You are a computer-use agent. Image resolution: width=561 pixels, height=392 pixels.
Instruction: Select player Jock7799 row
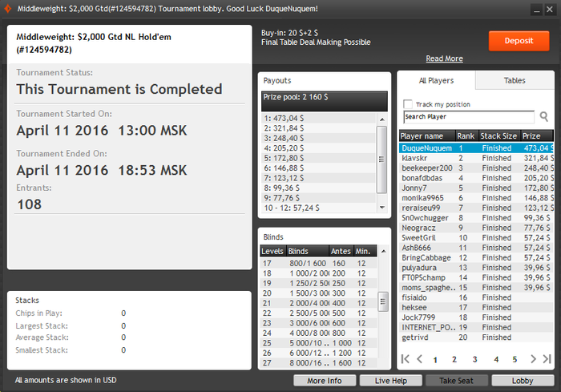(x=476, y=317)
